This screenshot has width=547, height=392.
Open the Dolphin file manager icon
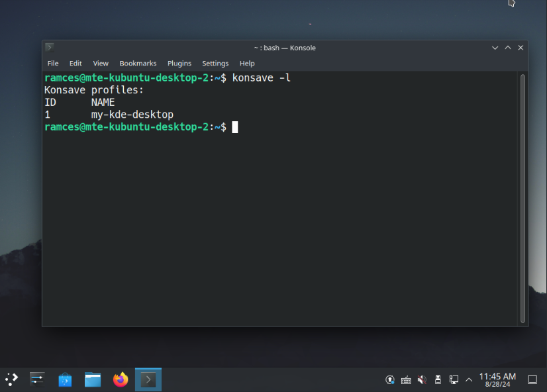tap(92, 379)
